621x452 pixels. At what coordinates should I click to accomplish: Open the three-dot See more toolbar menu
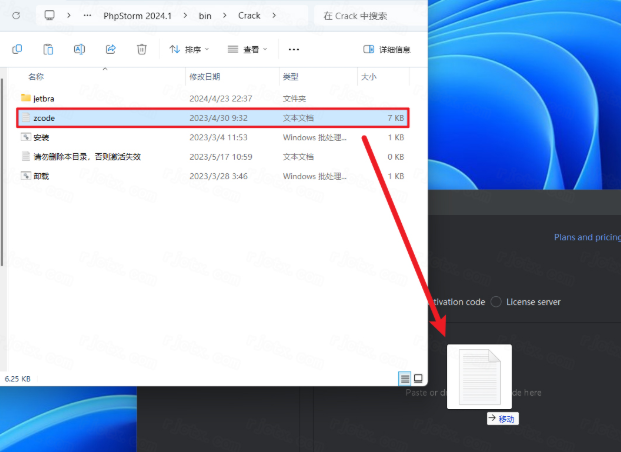(293, 49)
